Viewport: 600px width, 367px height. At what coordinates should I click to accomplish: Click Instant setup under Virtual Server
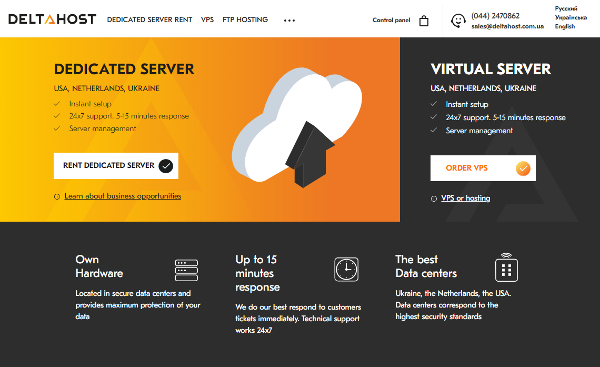[466, 104]
